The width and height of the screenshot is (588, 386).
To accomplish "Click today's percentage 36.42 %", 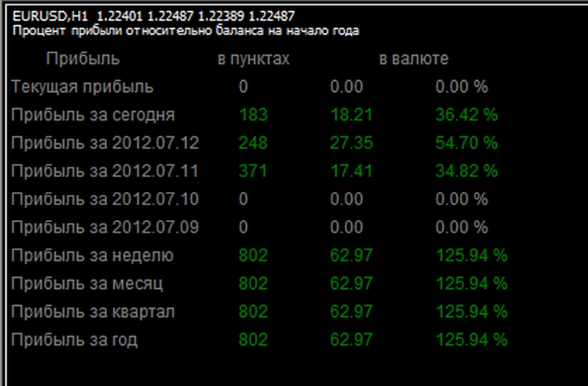I will pos(467,115).
